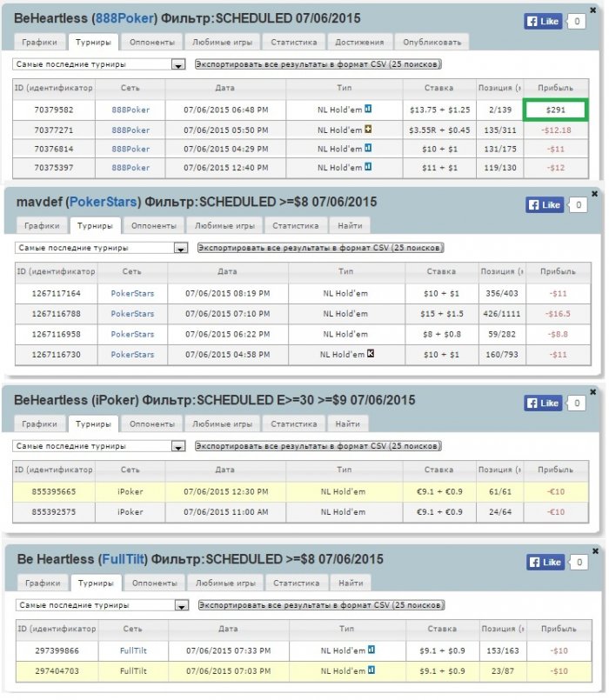Open 888Poker network link for tournament 70379582
This screenshot has height=700, width=609.
tap(130, 110)
